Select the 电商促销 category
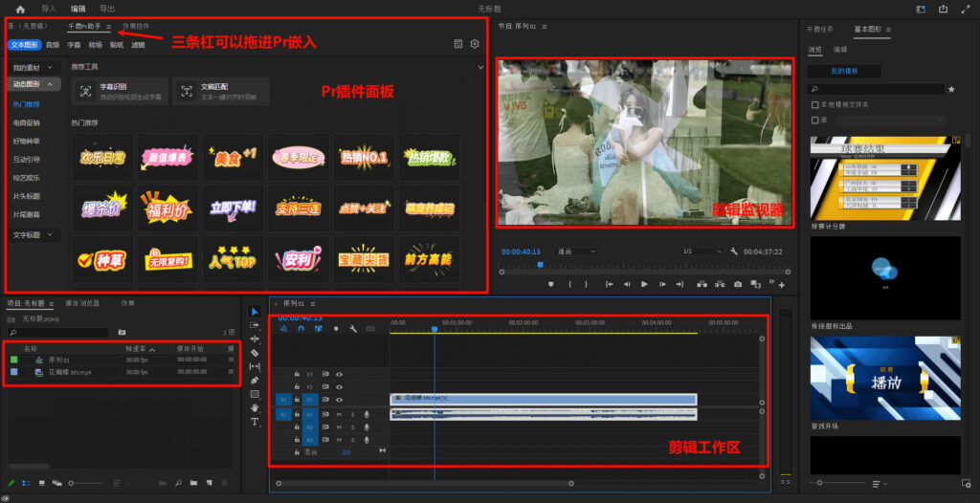The height and width of the screenshot is (503, 980). (x=26, y=123)
